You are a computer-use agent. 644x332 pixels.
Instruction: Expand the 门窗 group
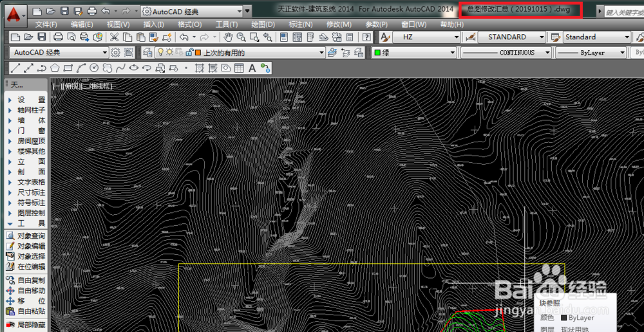26,131
